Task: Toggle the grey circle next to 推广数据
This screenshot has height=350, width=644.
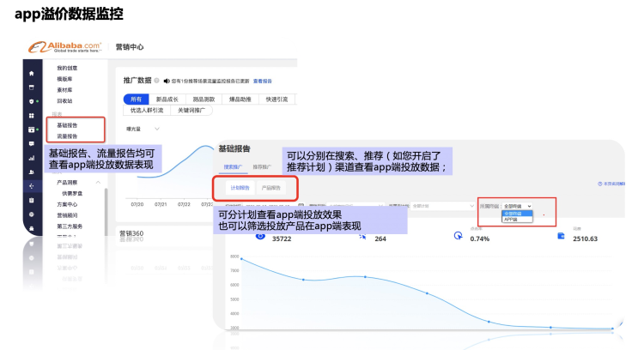Action: (x=156, y=81)
